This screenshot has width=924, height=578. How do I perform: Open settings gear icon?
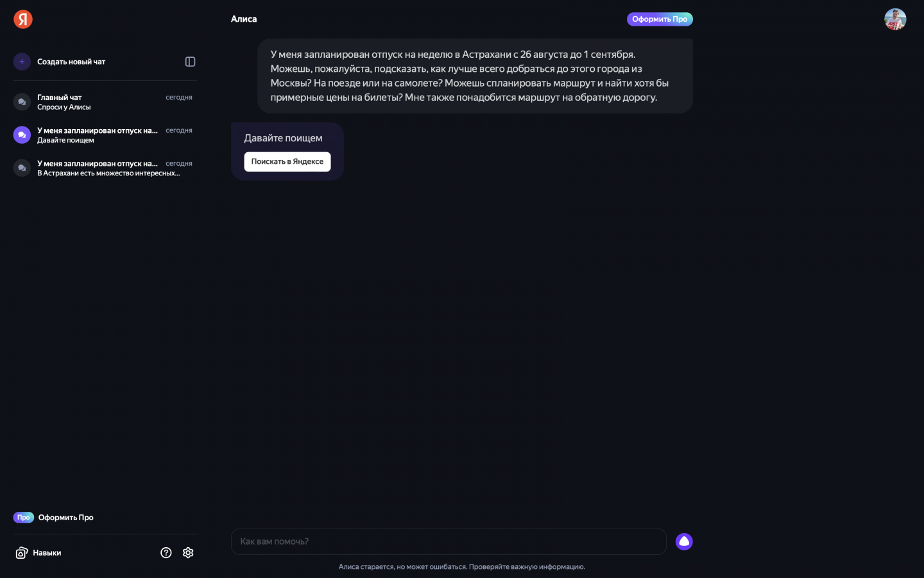tap(188, 553)
